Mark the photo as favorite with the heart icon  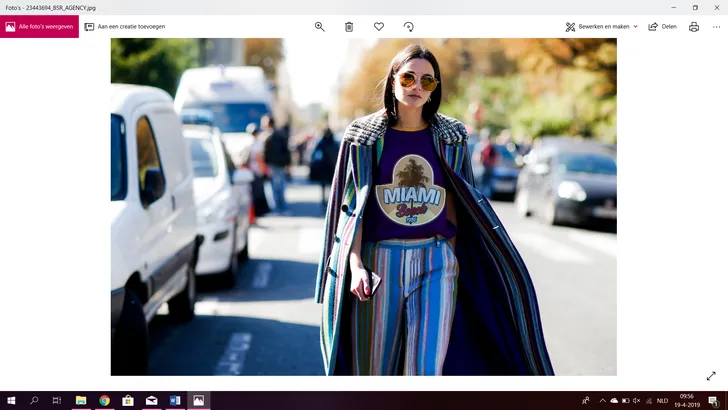point(379,27)
